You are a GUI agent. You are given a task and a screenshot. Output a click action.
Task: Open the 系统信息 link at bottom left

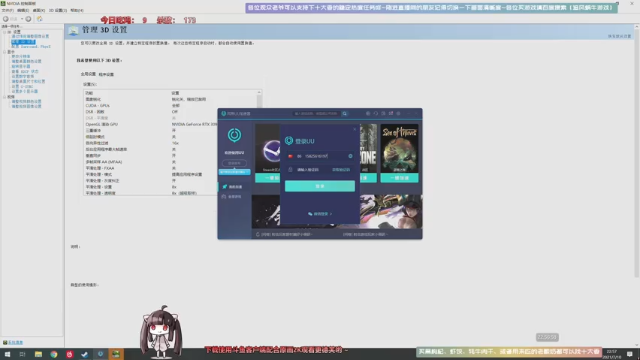tap(16, 342)
